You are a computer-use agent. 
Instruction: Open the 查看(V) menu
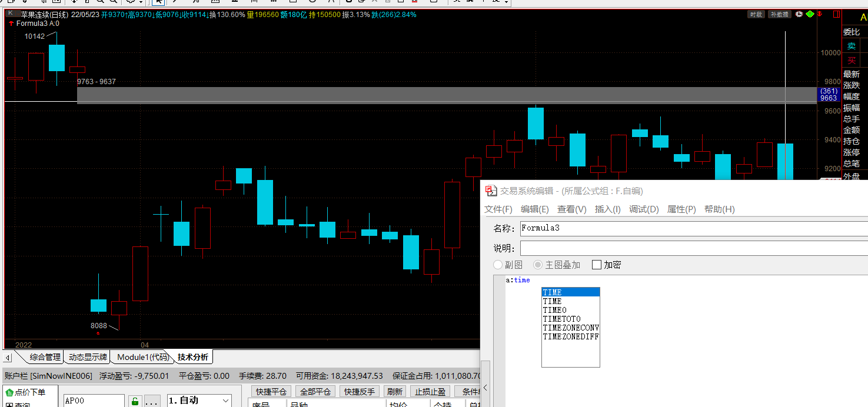click(572, 209)
